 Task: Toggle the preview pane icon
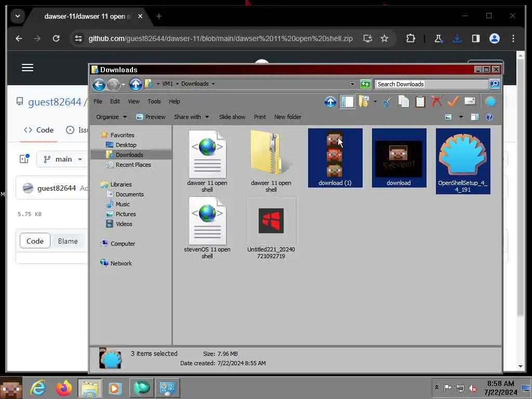(x=475, y=117)
